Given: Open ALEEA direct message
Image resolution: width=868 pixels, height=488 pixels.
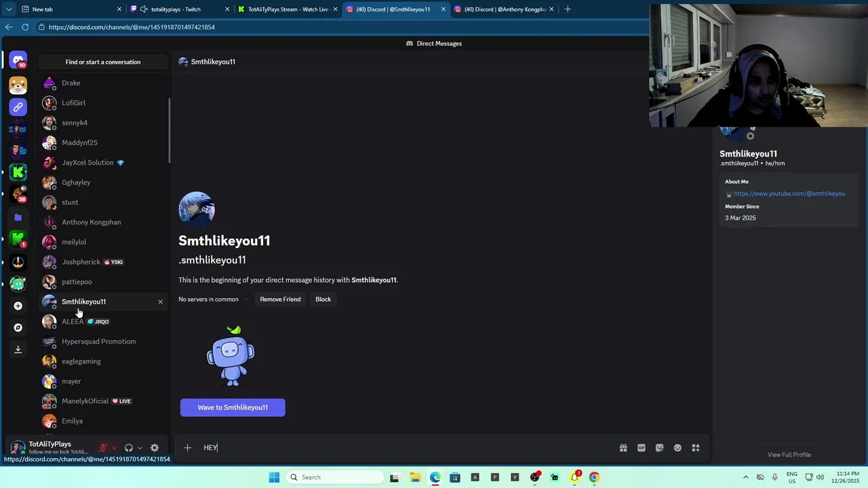Looking at the screenshot, I should click(103, 321).
